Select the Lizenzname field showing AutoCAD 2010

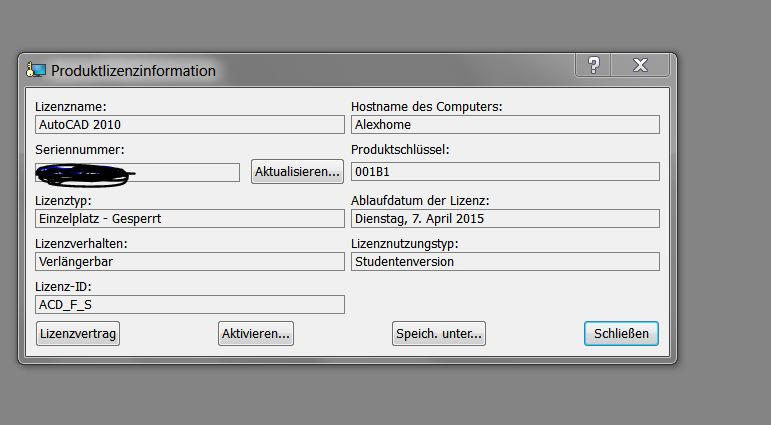click(x=190, y=124)
